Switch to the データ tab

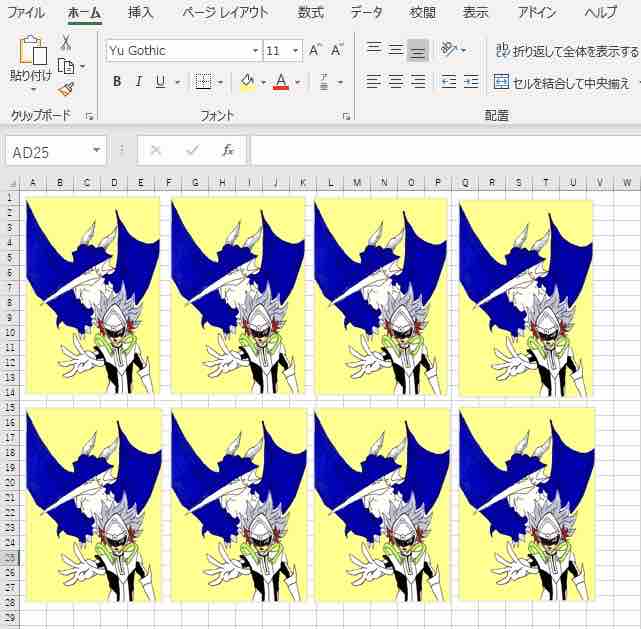[x=367, y=13]
